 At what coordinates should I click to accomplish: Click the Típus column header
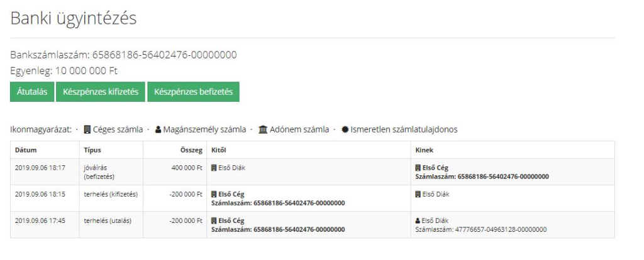(92, 150)
